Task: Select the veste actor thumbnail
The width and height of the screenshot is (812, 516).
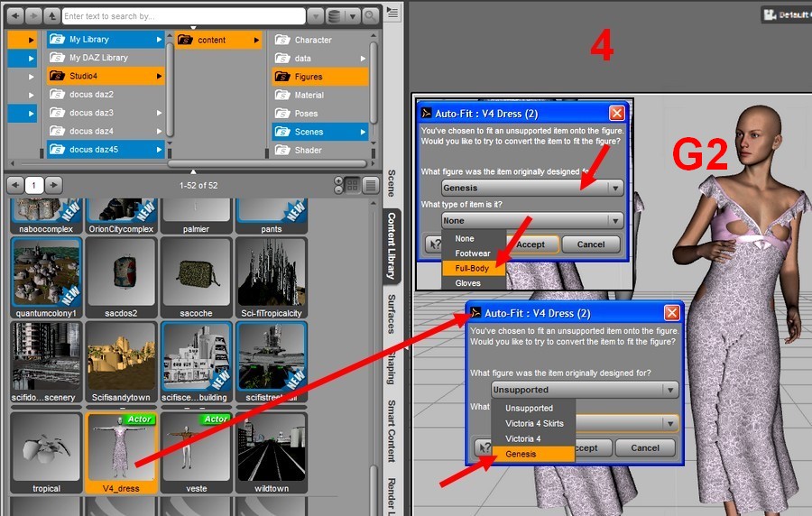Action: pos(197,453)
